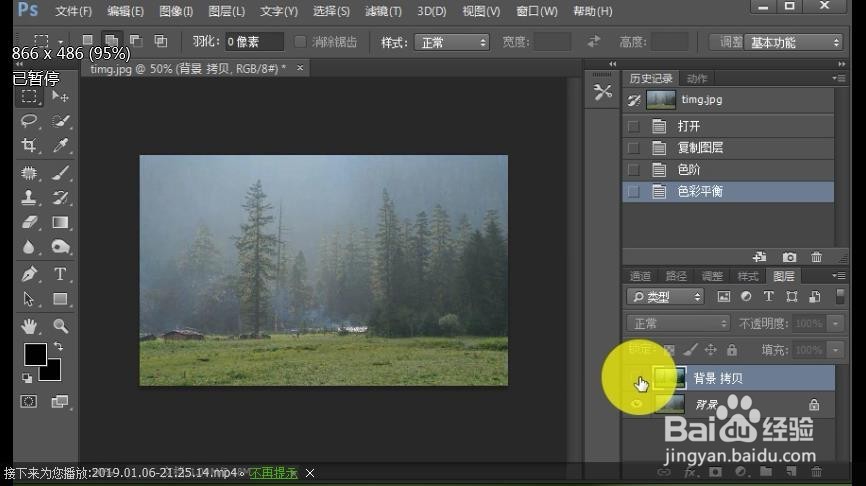Filter layers by shape type
Image resolution: width=866 pixels, height=486 pixels.
point(791,297)
